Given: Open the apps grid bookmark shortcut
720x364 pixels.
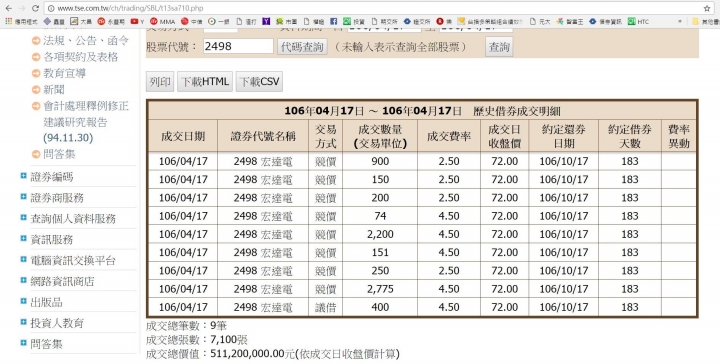Looking at the screenshot, I should coord(23,21).
